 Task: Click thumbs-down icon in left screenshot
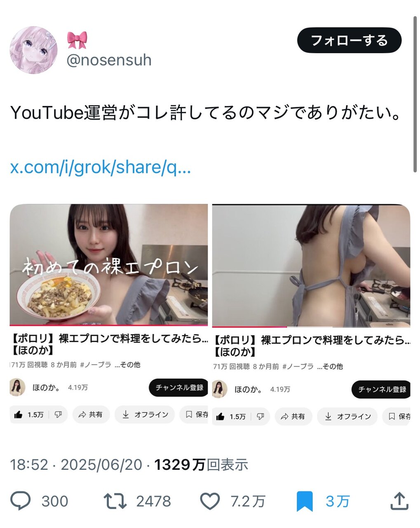coord(58,415)
